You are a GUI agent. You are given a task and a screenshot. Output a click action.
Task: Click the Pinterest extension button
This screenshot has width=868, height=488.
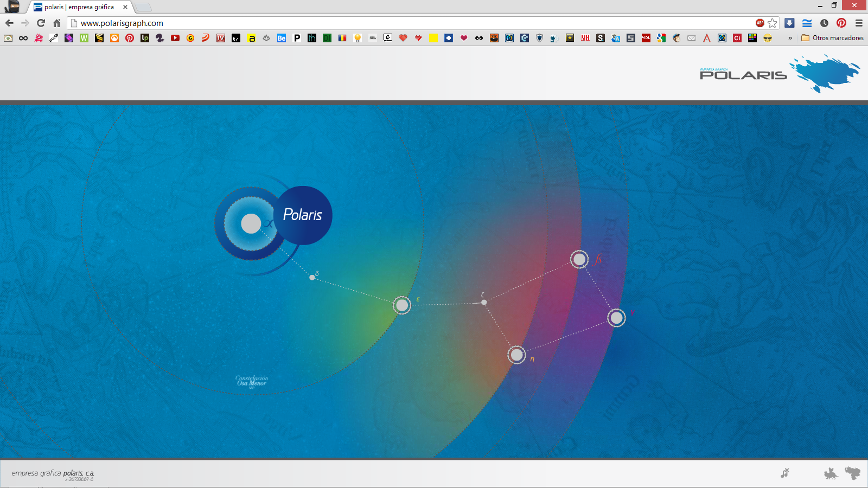[x=841, y=23]
